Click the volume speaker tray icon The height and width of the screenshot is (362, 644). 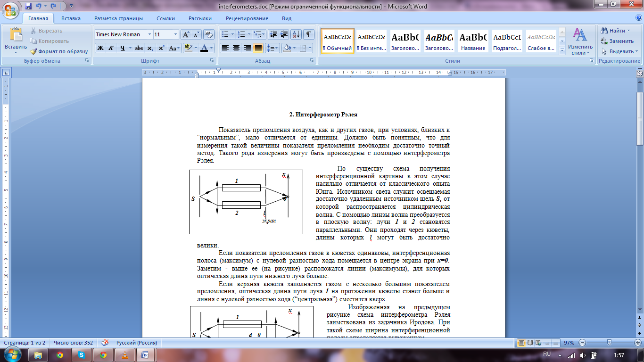coord(583,355)
